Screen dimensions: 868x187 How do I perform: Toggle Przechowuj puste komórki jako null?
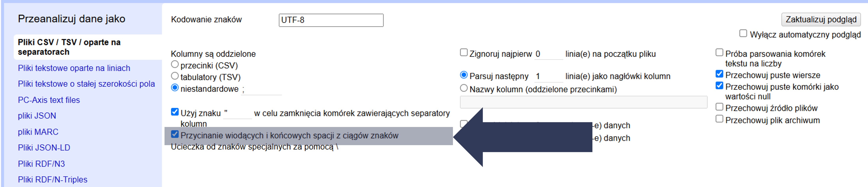pos(719,85)
